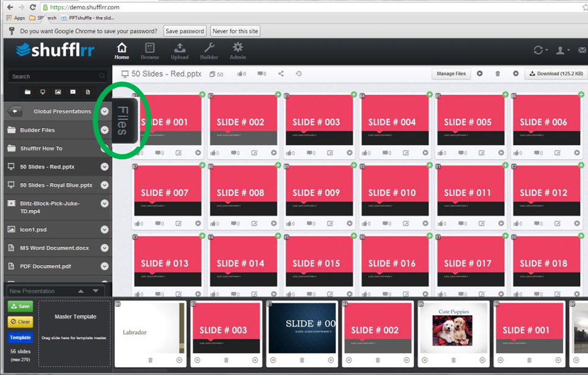
Task: Save the new presentation
Action: (x=20, y=306)
